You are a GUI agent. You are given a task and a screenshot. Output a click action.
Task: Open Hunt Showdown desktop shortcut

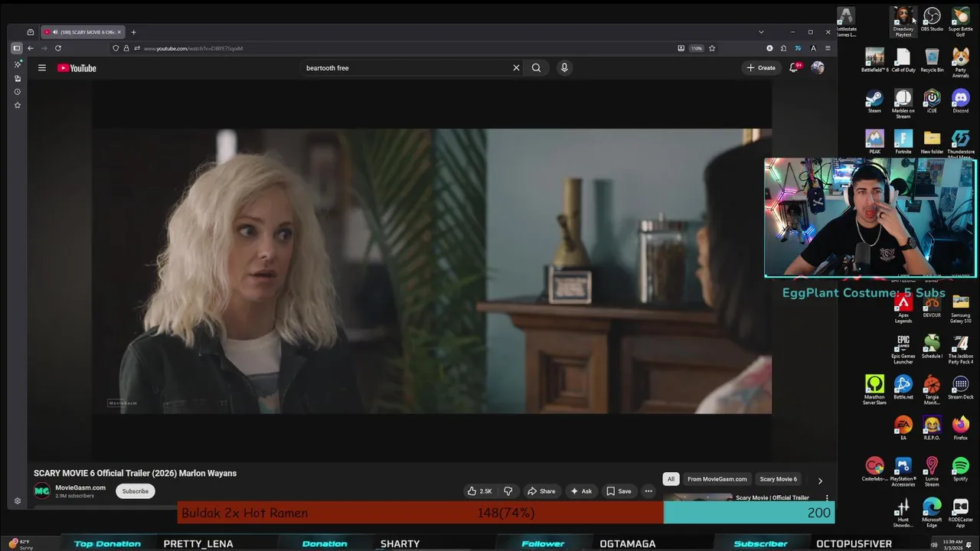[903, 512]
